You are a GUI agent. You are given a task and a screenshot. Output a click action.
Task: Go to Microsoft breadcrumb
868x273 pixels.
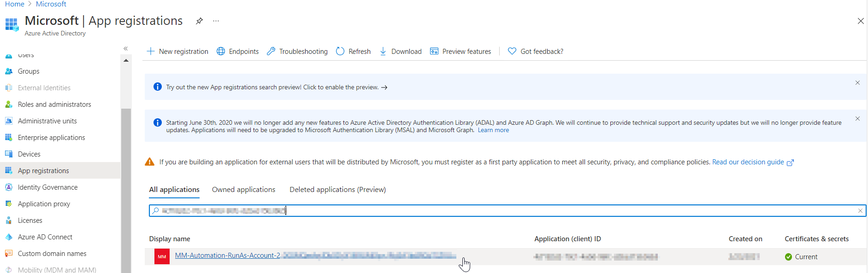point(51,4)
